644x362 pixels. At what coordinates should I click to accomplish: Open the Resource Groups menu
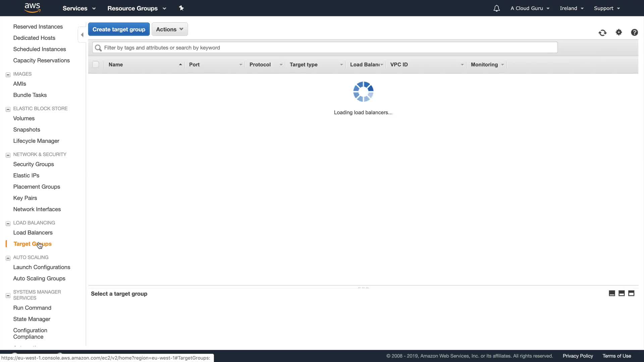pyautogui.click(x=137, y=8)
